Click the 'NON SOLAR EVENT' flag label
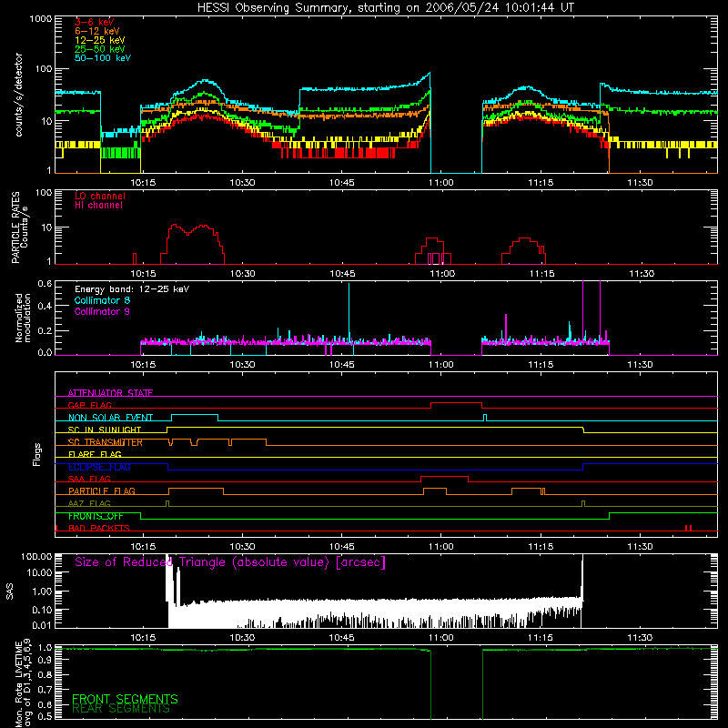The height and width of the screenshot is (728, 728). click(110, 418)
